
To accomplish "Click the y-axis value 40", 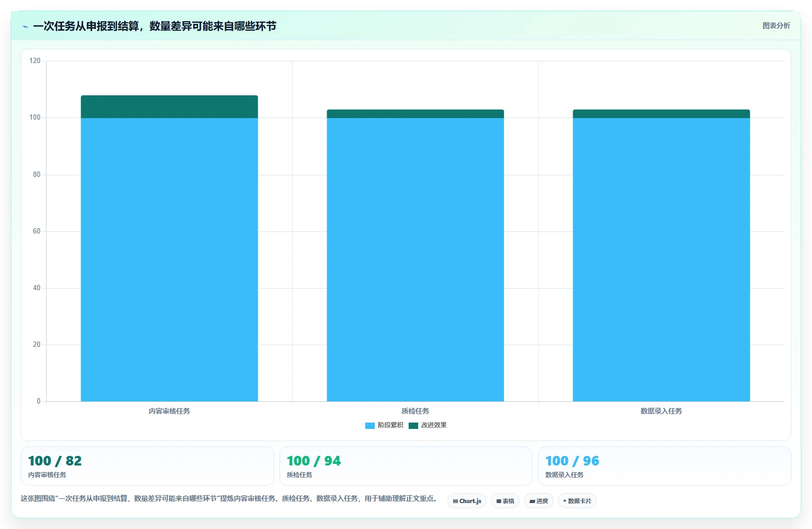I will [37, 288].
